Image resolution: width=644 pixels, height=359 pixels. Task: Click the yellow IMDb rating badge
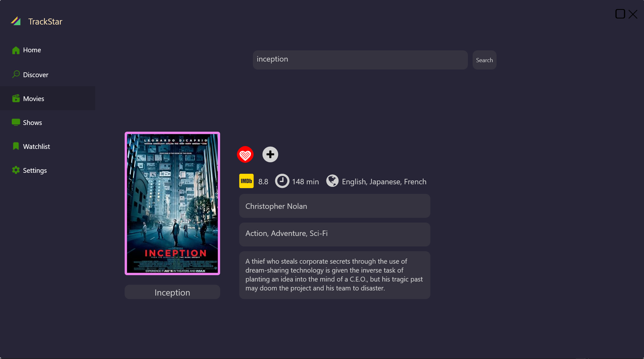tap(246, 181)
